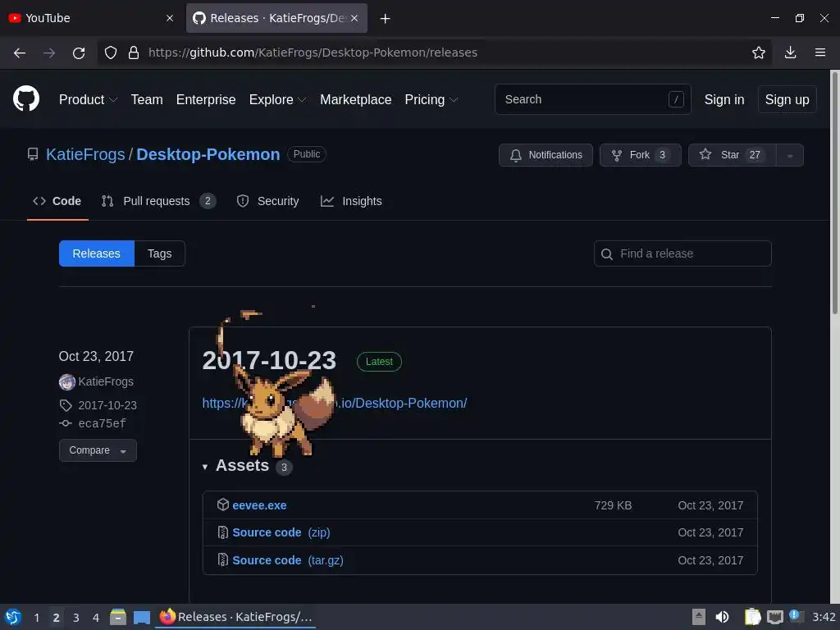Open the Desktop-Pokemon github.io link
Screen dimensions: 840x630
click(335, 403)
